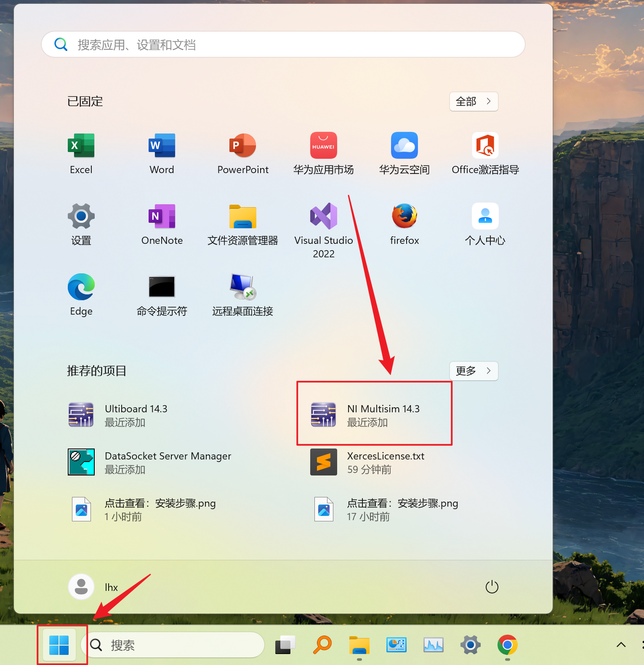
Task: Launch OneNote pinned app
Action: 162,224
